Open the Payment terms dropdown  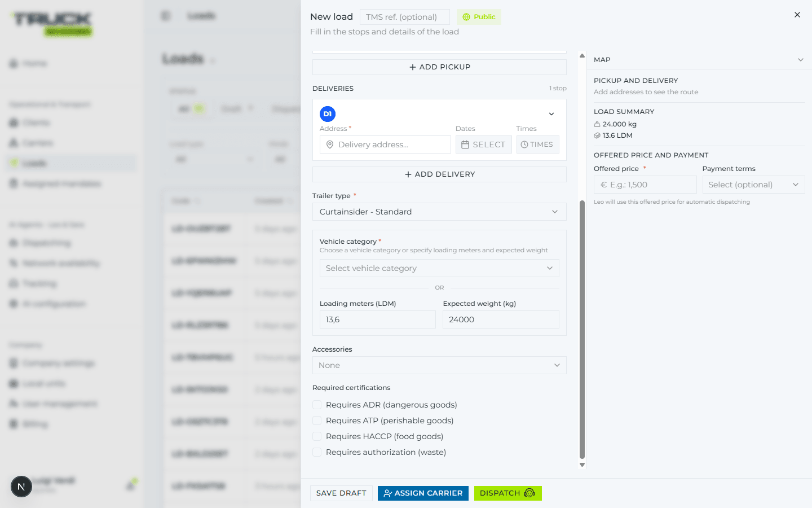click(753, 185)
